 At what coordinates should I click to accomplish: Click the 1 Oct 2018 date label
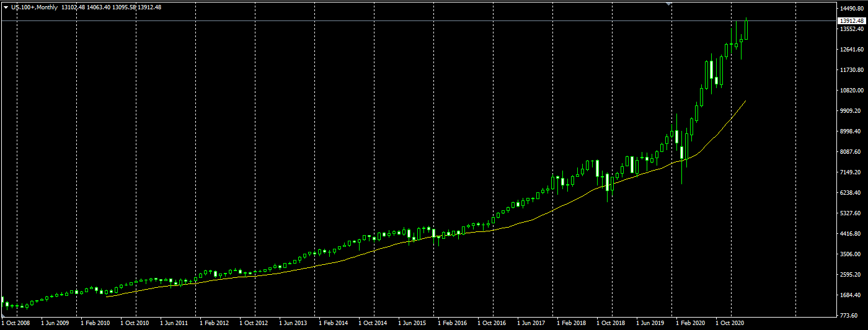pos(611,323)
